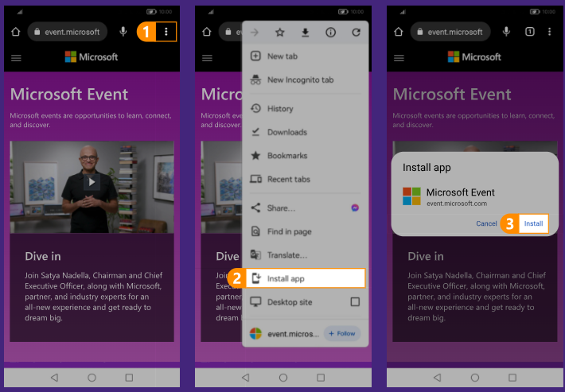Click the event.micros... site entry in the menu

coord(285,334)
